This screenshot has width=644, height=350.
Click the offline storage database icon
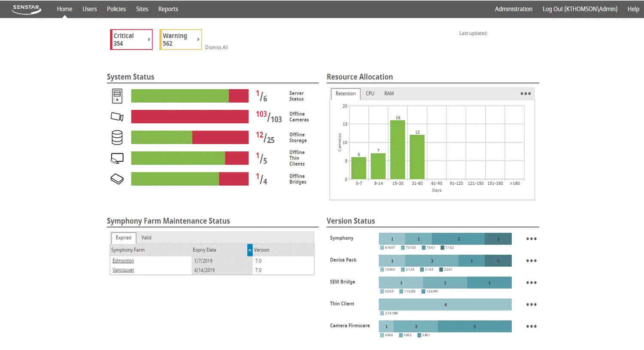117,137
